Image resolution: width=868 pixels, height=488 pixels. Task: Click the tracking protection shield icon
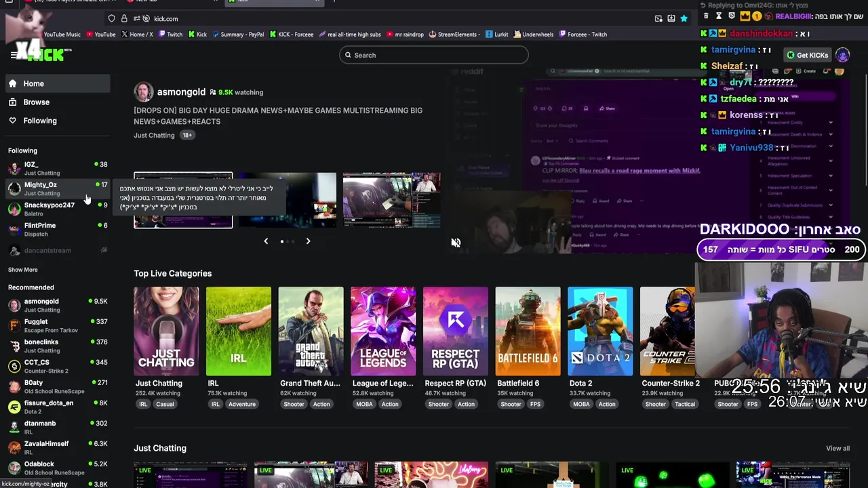pos(111,18)
